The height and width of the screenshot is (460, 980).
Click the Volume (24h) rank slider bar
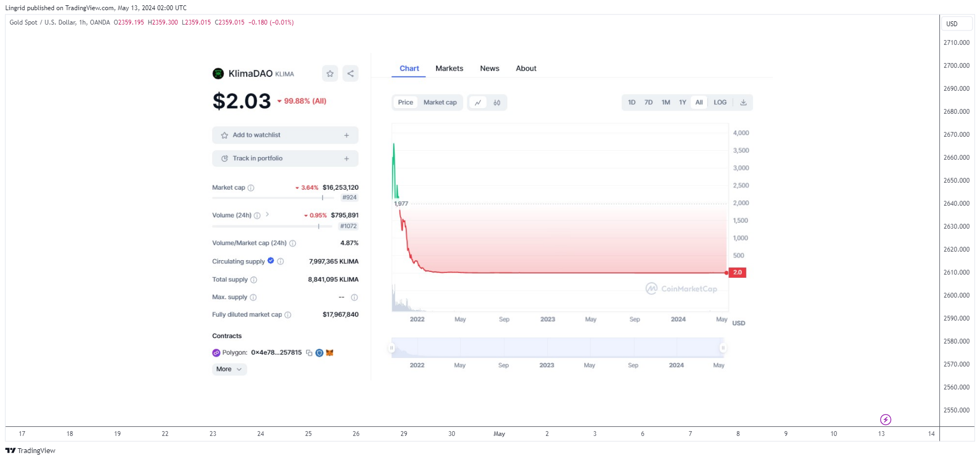(272, 227)
